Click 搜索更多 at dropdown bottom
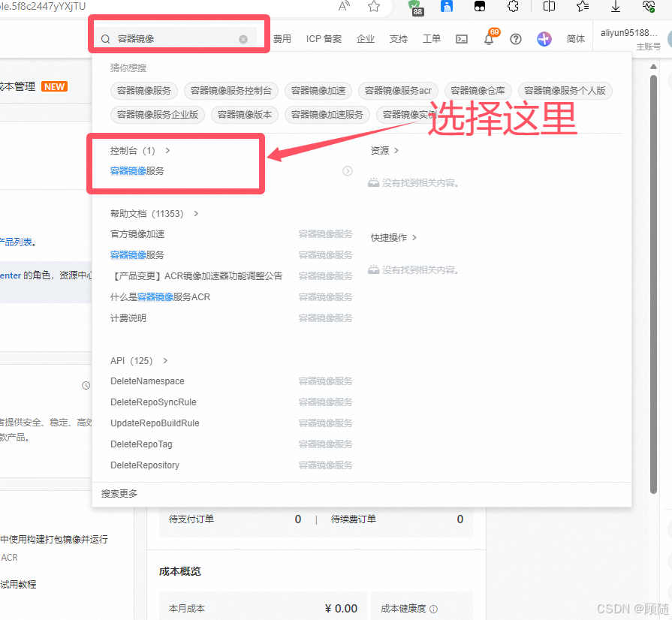Screen dimensions: 672x620 click(119, 494)
